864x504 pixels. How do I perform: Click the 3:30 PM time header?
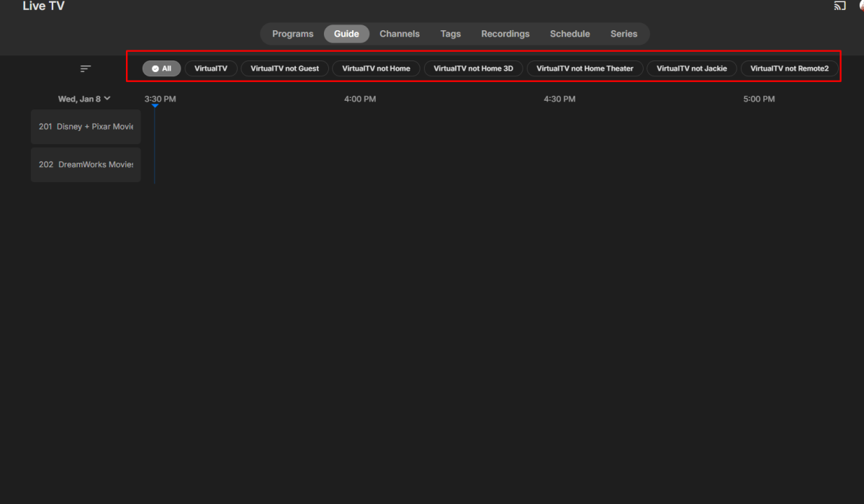coord(160,99)
